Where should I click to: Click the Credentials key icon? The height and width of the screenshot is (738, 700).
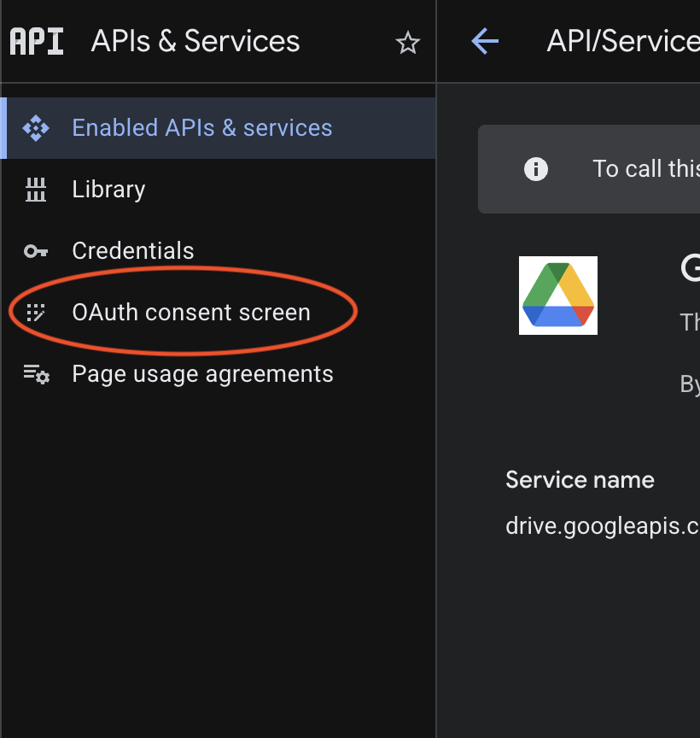pyautogui.click(x=36, y=250)
